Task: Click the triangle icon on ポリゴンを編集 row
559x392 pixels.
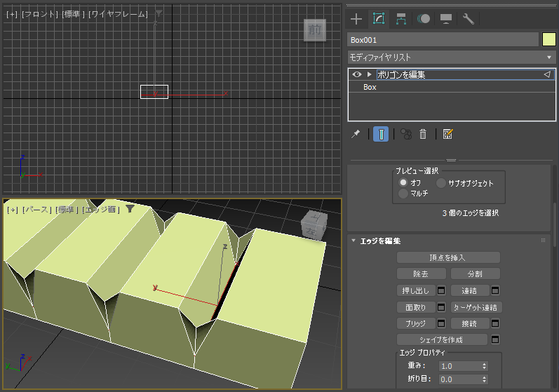Action: pyautogui.click(x=547, y=74)
